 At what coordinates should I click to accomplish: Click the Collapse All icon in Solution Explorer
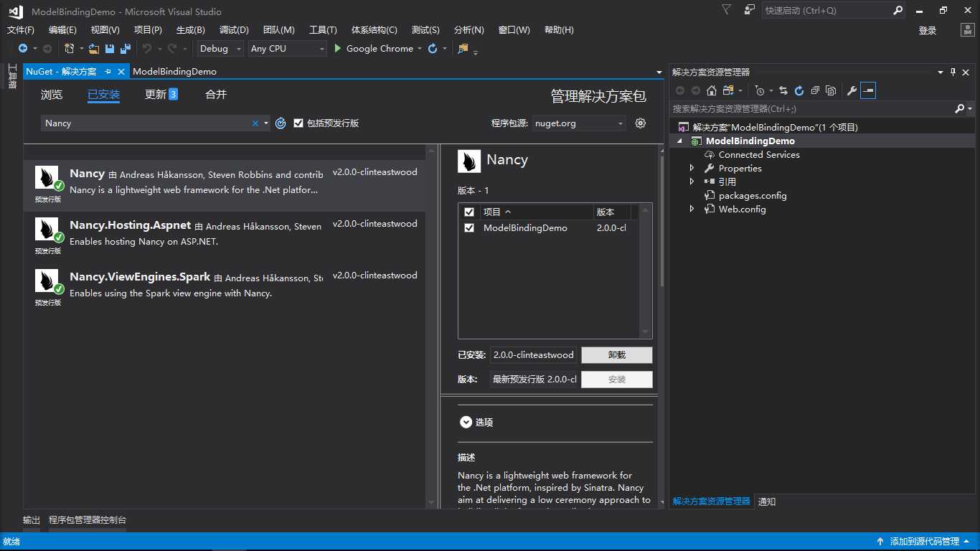815,90
